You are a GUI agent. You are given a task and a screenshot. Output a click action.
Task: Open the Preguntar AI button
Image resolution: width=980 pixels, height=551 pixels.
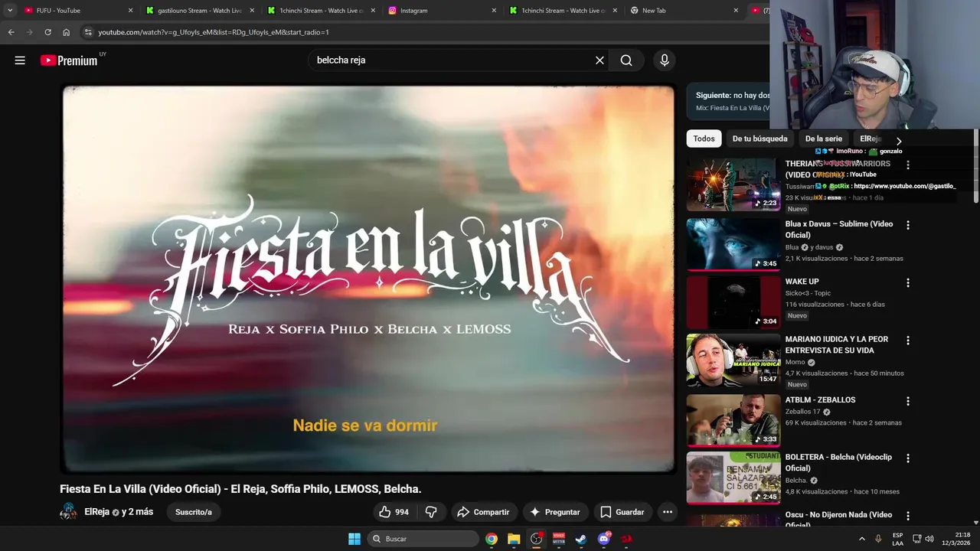tap(554, 512)
